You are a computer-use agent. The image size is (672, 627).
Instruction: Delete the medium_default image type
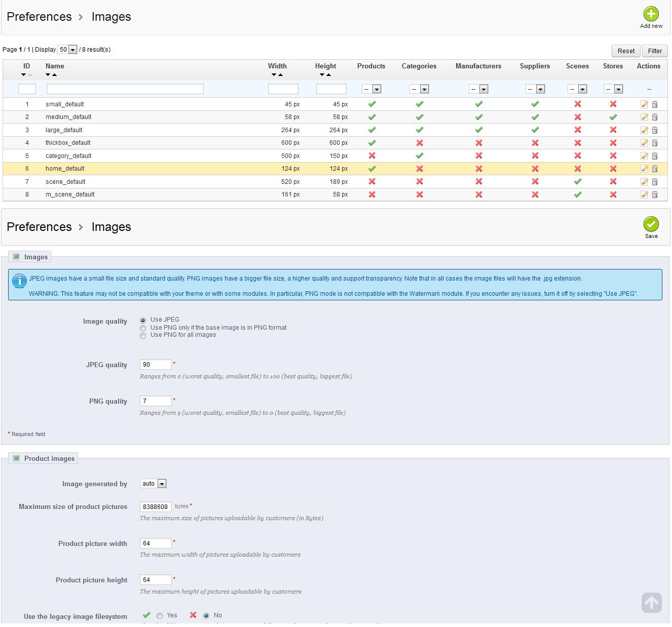(x=654, y=117)
